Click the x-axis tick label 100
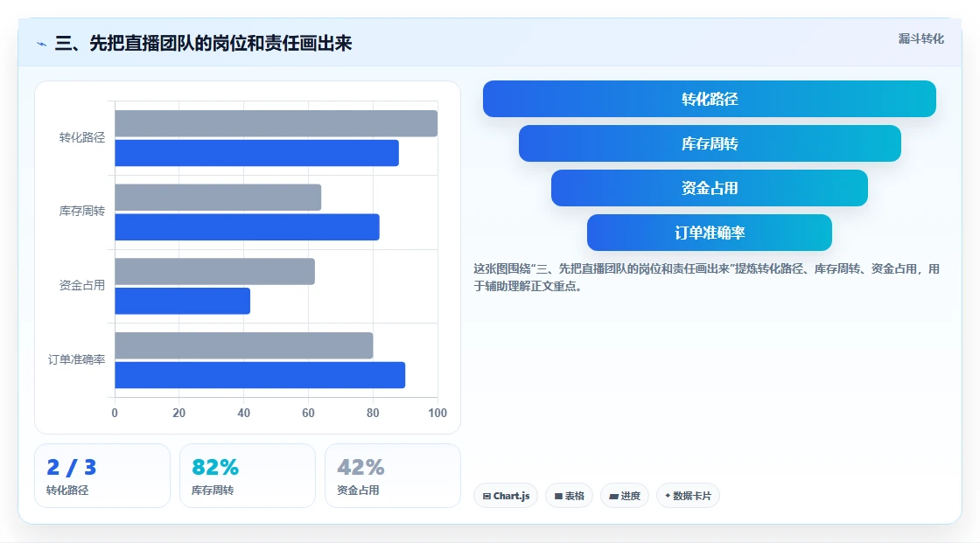This screenshot has height=543, width=980. click(437, 413)
